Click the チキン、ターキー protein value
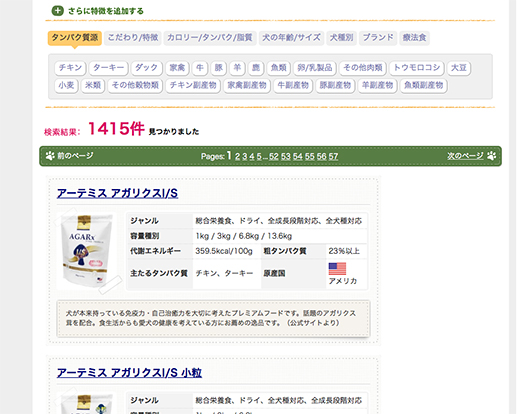518x414 pixels. coord(224,273)
